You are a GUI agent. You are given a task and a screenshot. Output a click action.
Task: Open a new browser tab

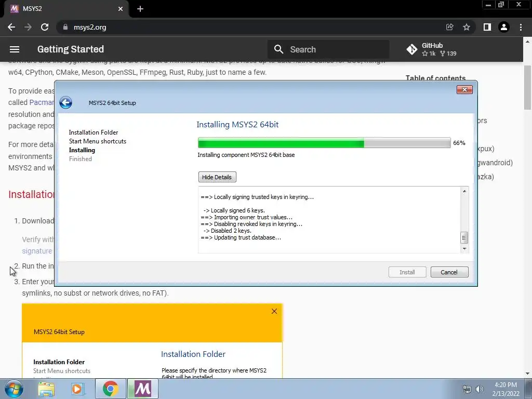click(x=140, y=9)
